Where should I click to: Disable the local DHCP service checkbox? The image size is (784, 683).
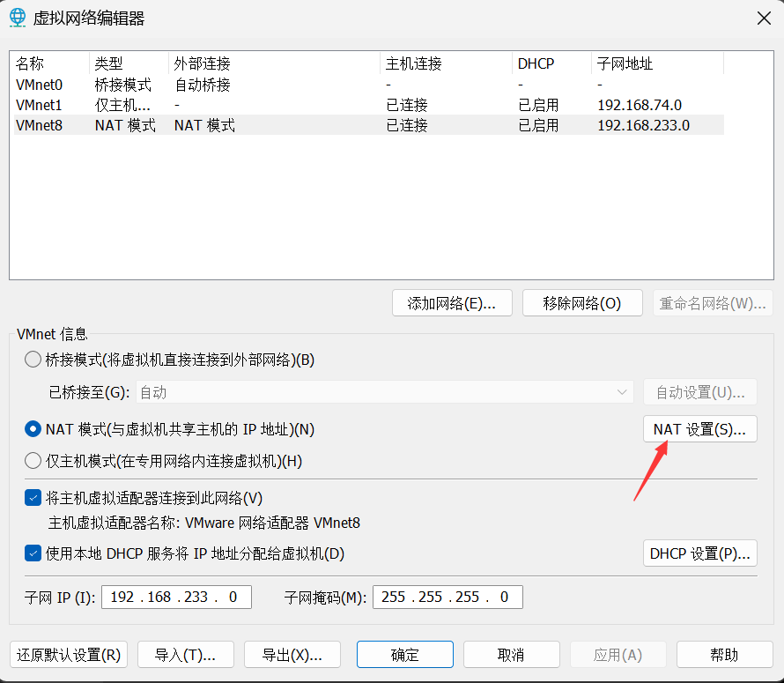[x=33, y=553]
